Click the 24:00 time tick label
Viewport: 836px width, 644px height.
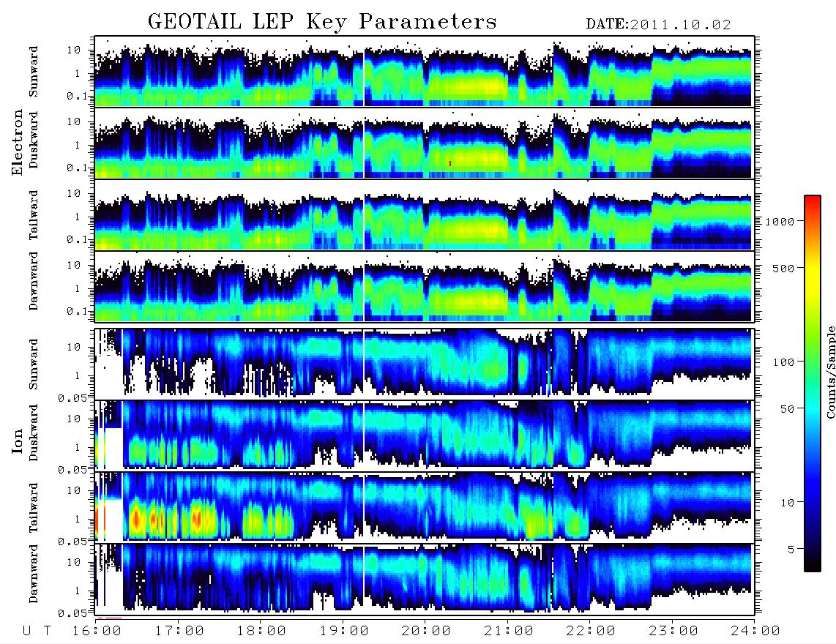click(x=755, y=632)
